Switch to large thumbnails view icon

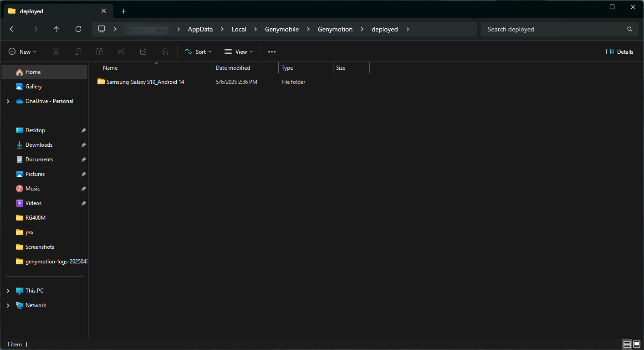[637, 344]
